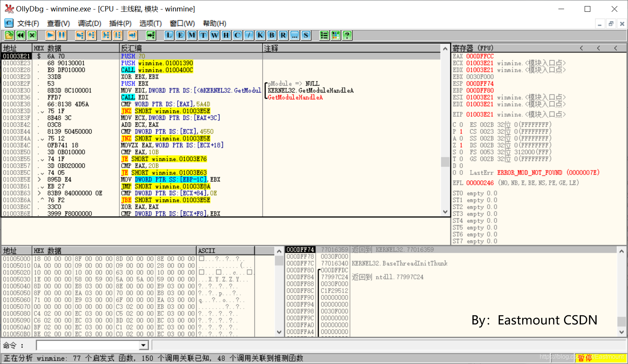Screen dimensions: 628x364
Task: Click ASCII column header in dump pane
Action: tap(226, 251)
